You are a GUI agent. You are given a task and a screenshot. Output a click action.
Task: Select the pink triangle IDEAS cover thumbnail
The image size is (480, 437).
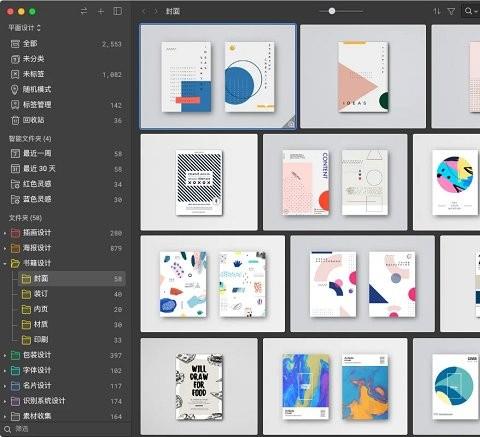point(363,76)
